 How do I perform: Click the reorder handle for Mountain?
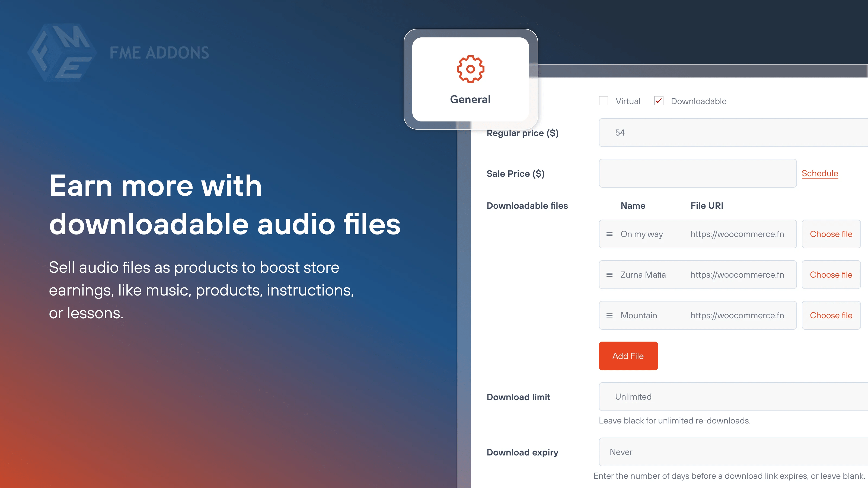click(x=609, y=315)
